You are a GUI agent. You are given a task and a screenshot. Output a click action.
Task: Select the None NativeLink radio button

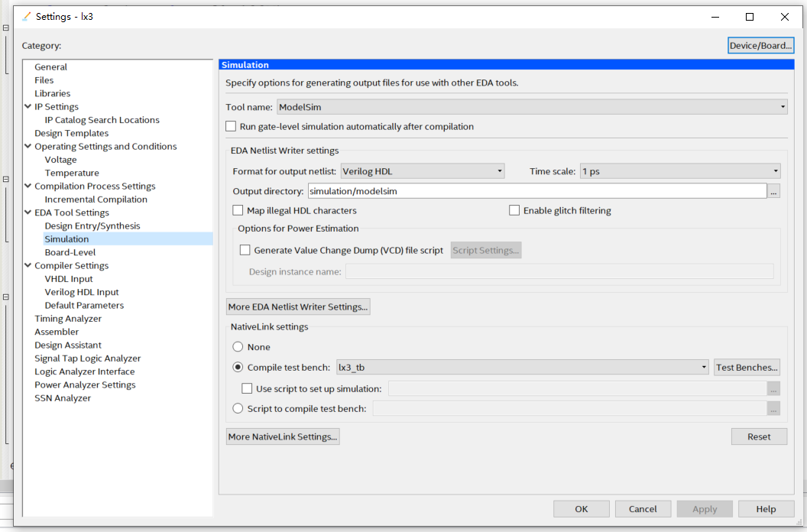[238, 346]
